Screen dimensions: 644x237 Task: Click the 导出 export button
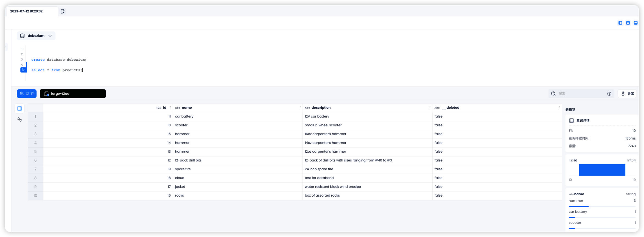[627, 94]
